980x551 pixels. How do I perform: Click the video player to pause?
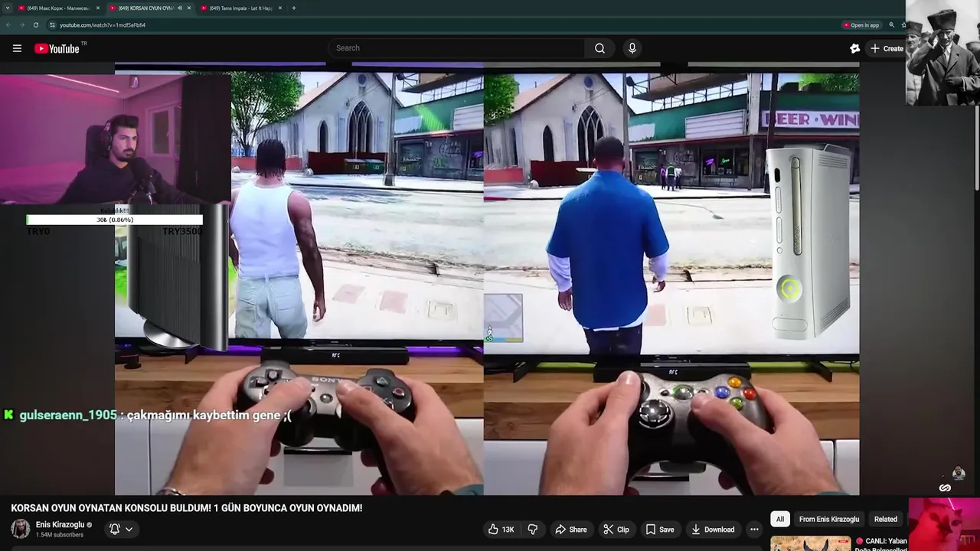click(487, 279)
